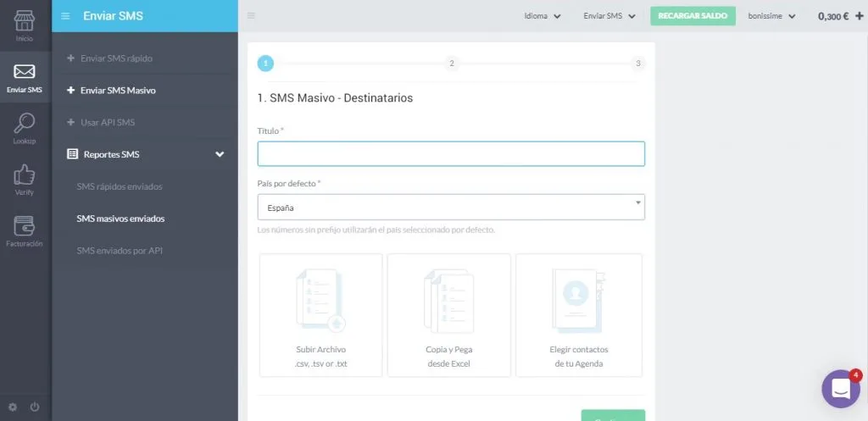Click the settings gear icon

click(x=13, y=407)
